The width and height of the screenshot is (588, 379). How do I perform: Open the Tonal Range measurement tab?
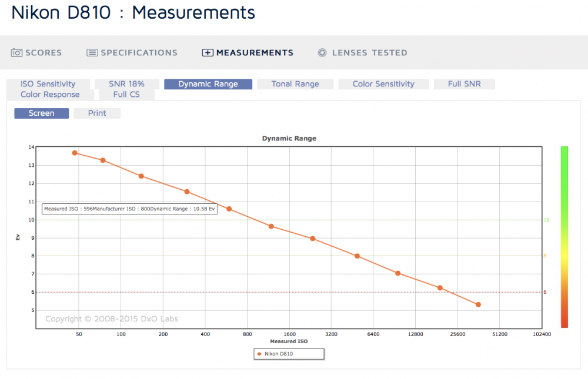coord(295,84)
